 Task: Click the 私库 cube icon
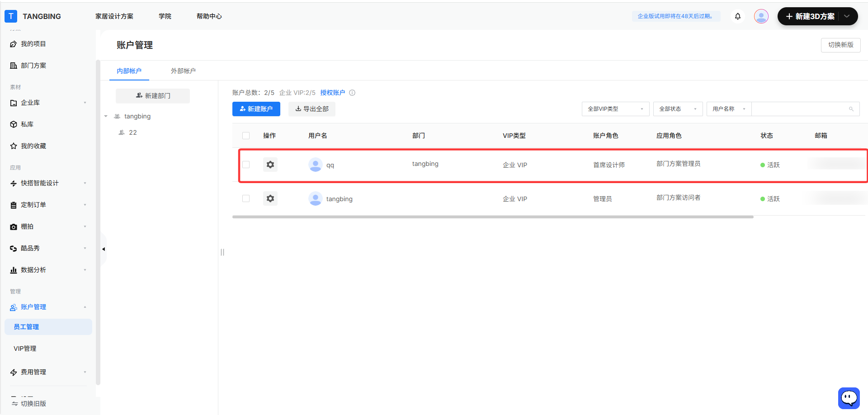(x=14, y=124)
